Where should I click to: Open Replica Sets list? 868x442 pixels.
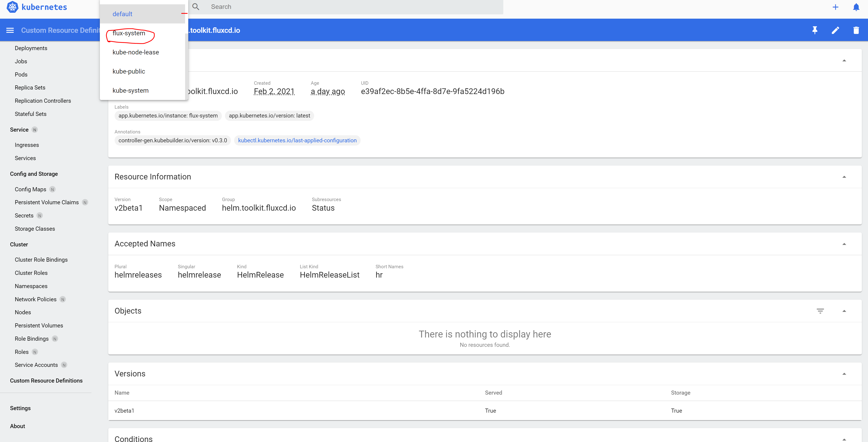point(30,87)
